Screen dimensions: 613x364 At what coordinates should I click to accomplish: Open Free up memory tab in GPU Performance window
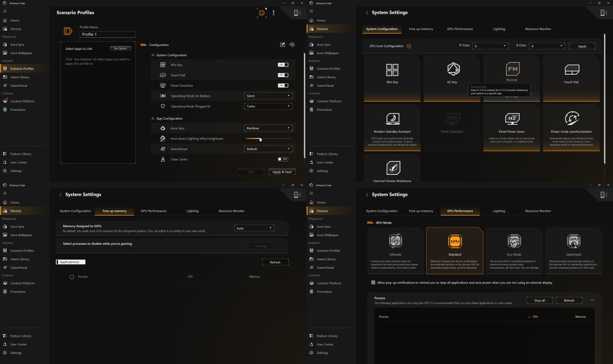click(x=421, y=211)
